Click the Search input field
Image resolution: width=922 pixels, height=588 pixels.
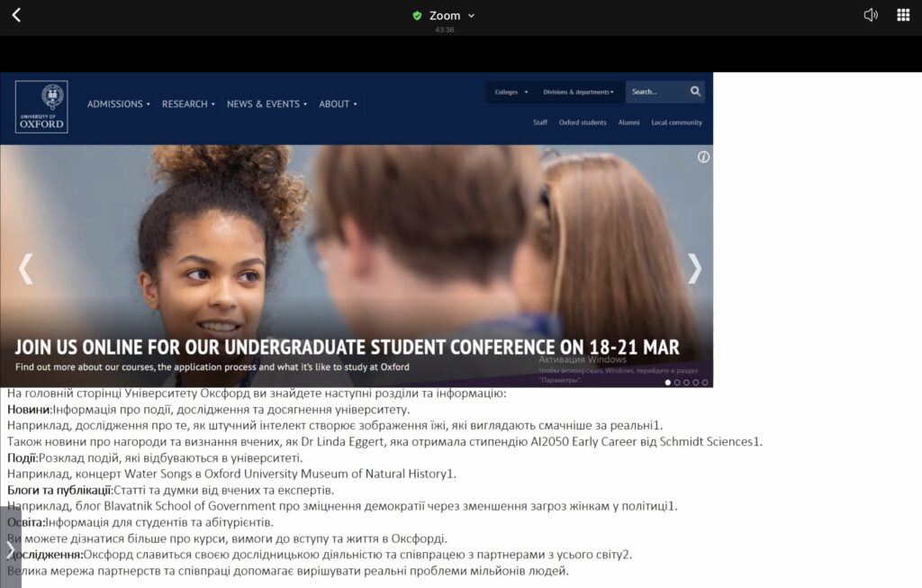(655, 92)
